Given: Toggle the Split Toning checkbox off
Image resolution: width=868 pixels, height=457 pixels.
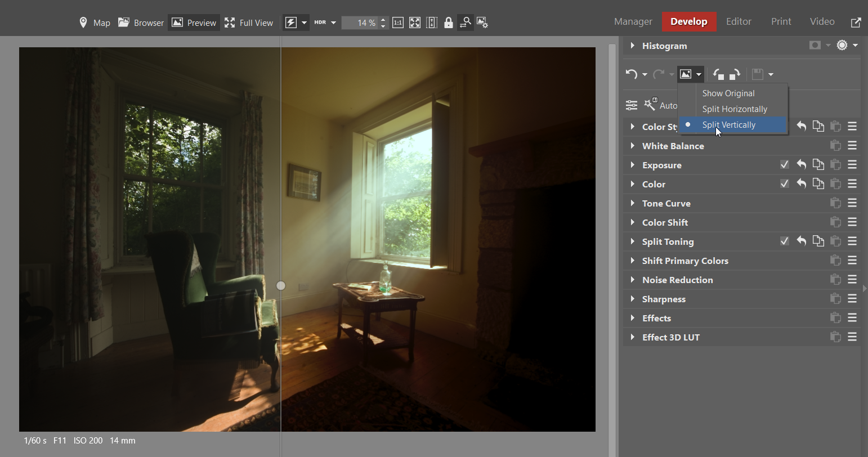Looking at the screenshot, I should 785,241.
